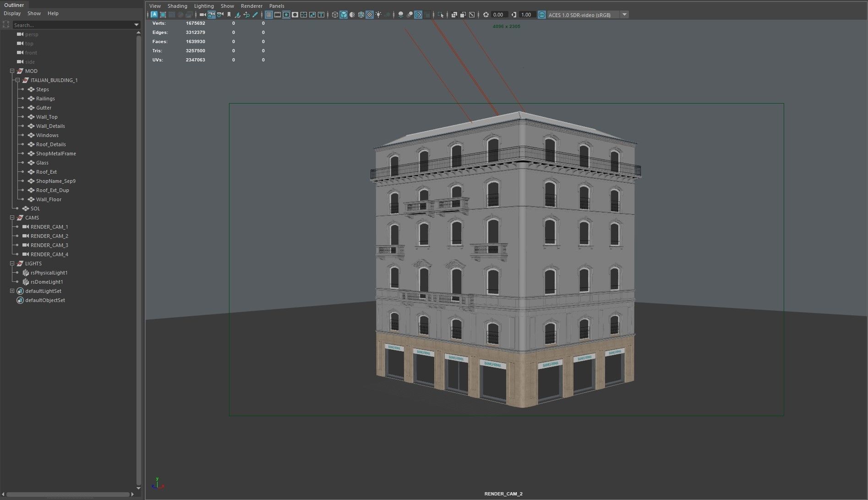Open the Renderer menu
Screen dimensions: 868x500
[x=251, y=6]
